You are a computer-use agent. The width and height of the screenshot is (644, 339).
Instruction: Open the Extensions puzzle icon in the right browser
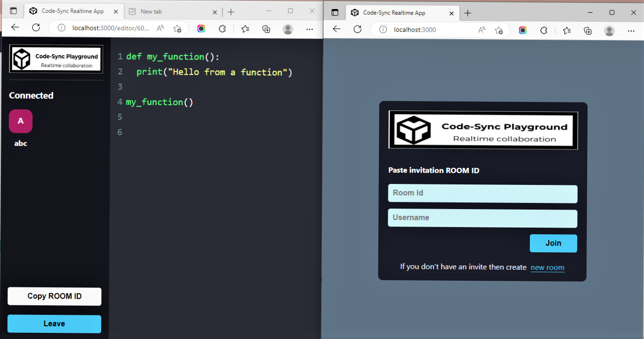click(x=544, y=30)
